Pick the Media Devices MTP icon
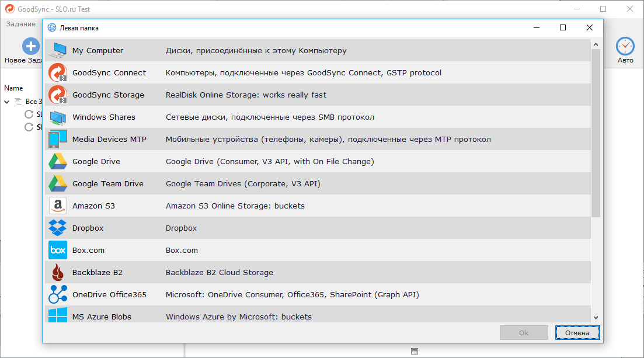Screen dimensions: 644x358 click(x=57, y=139)
